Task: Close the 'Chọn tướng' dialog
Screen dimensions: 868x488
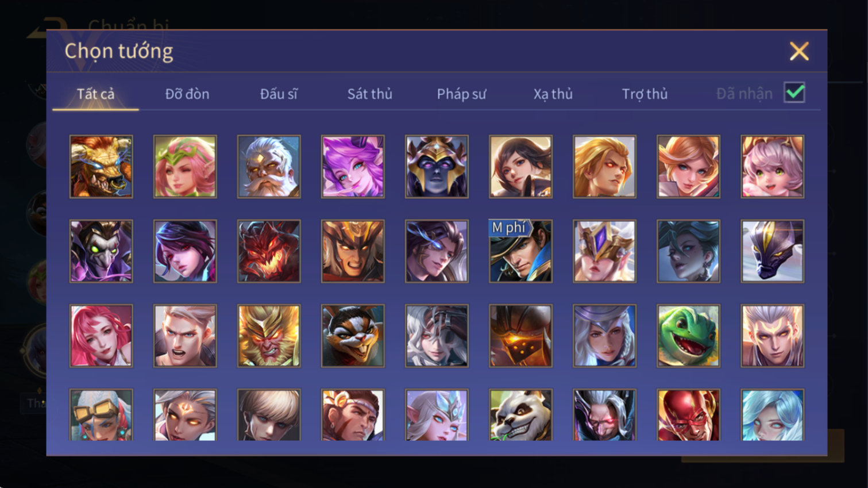Action: click(799, 51)
